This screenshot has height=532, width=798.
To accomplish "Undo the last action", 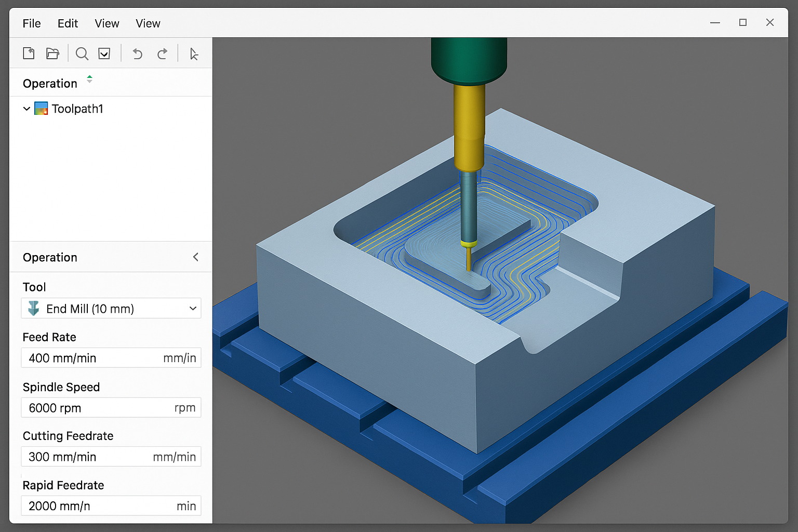I will point(137,54).
